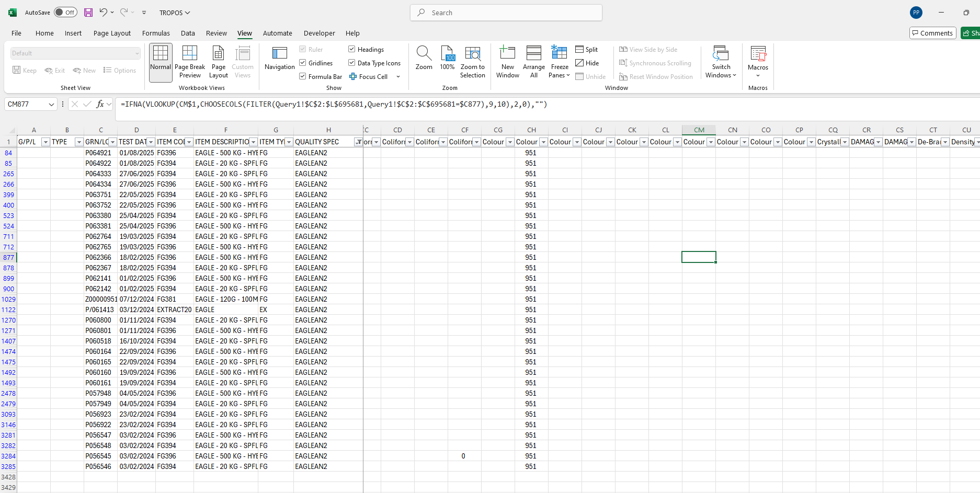Switch to Page Layout view
This screenshot has width=980, height=493.
(219, 62)
